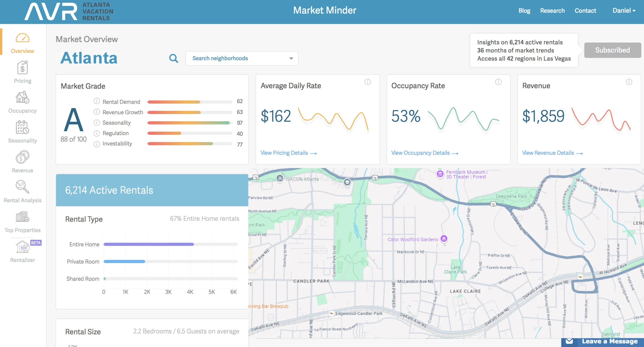
Task: Click the Fernbank Museum map marker
Action: click(440, 174)
